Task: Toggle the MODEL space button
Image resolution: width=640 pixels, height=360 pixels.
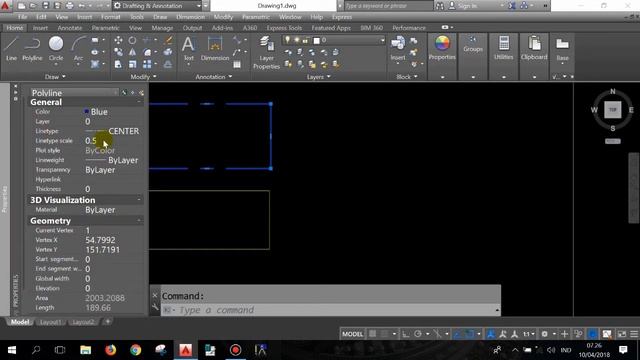Action: click(x=352, y=334)
